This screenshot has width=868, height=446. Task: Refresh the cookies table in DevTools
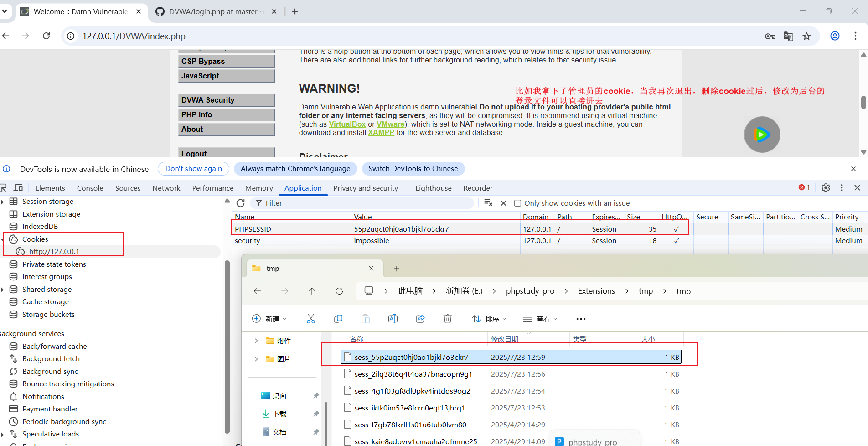pyautogui.click(x=241, y=203)
